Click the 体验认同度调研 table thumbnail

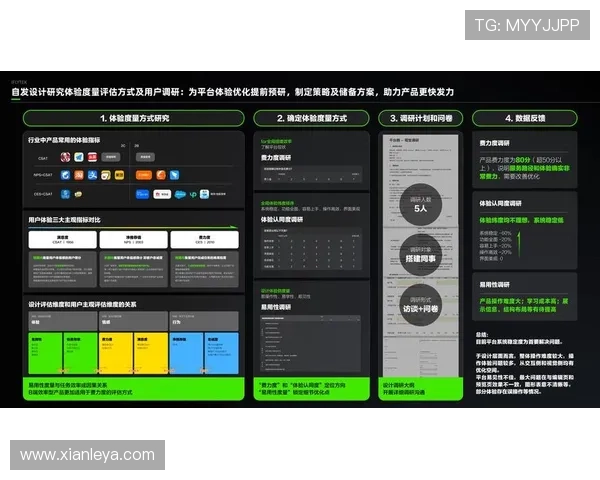point(311,249)
